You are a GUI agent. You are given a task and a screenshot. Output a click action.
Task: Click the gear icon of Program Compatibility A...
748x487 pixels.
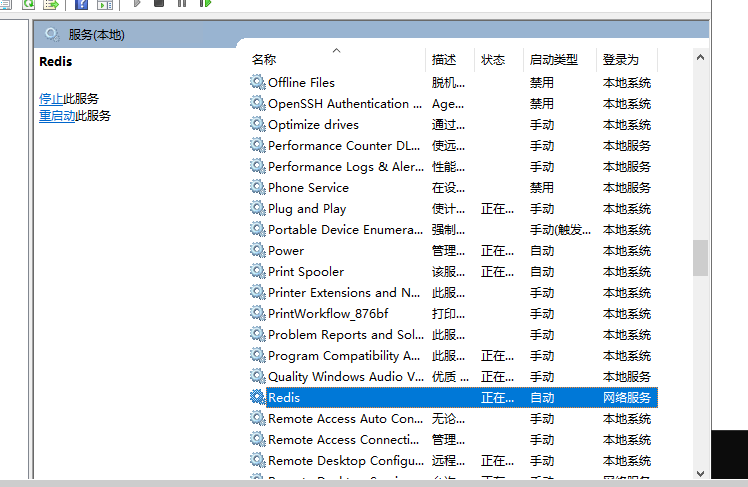[x=258, y=355]
